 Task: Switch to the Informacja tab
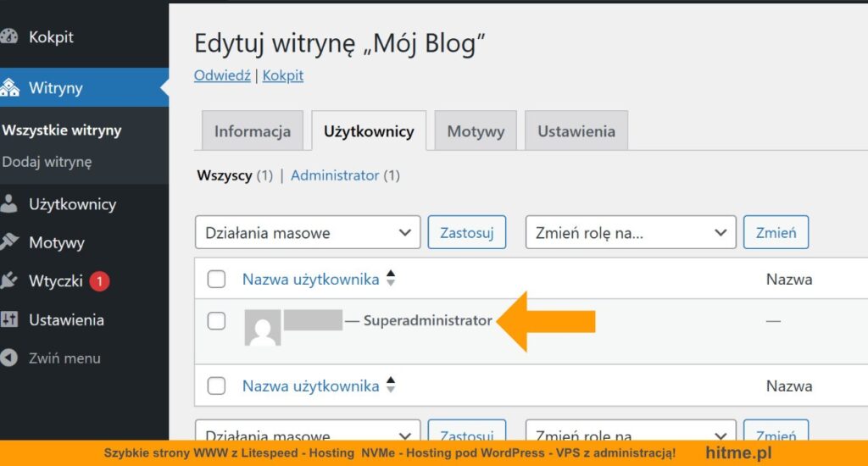(252, 131)
